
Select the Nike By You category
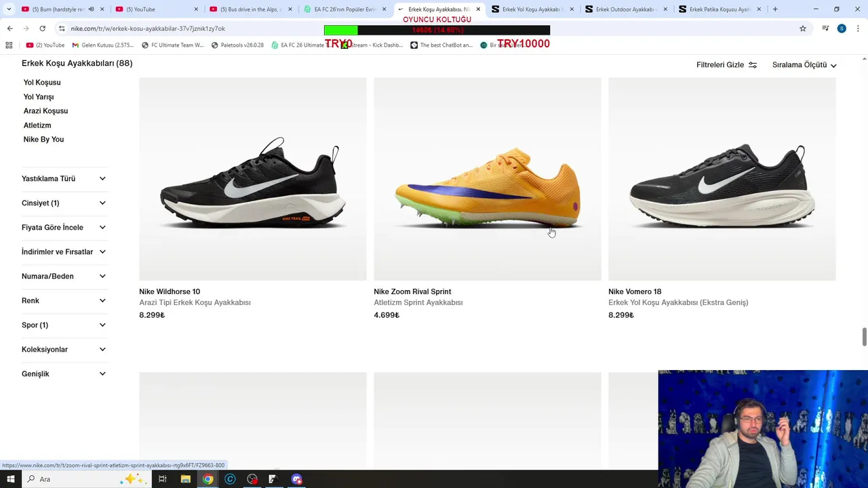pyautogui.click(x=43, y=140)
